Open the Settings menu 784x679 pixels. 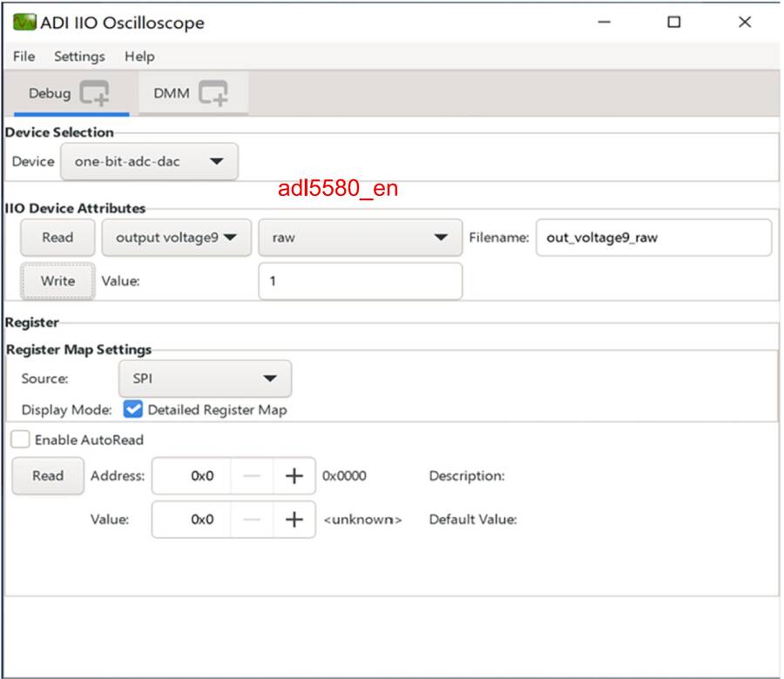click(79, 57)
